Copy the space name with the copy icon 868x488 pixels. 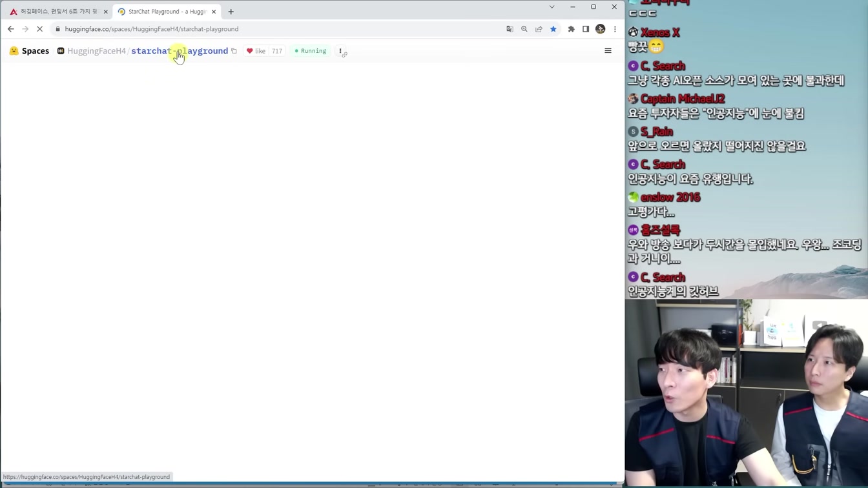pyautogui.click(x=234, y=51)
